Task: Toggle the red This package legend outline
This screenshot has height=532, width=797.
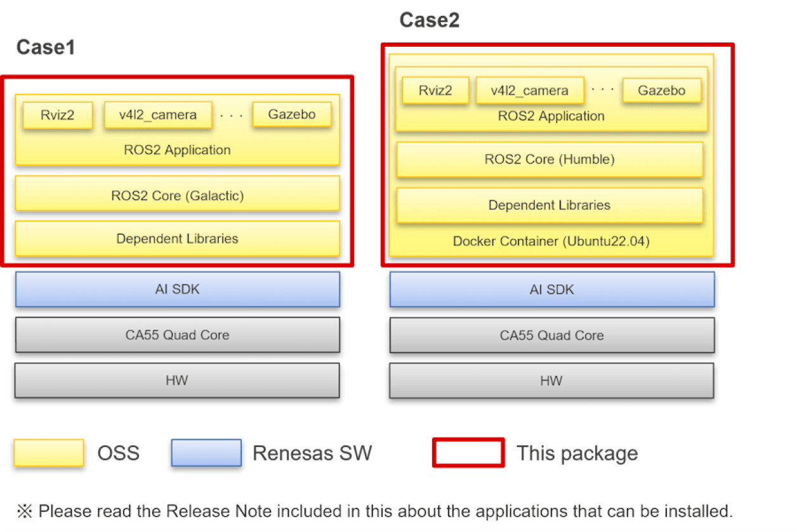Action: (x=468, y=453)
